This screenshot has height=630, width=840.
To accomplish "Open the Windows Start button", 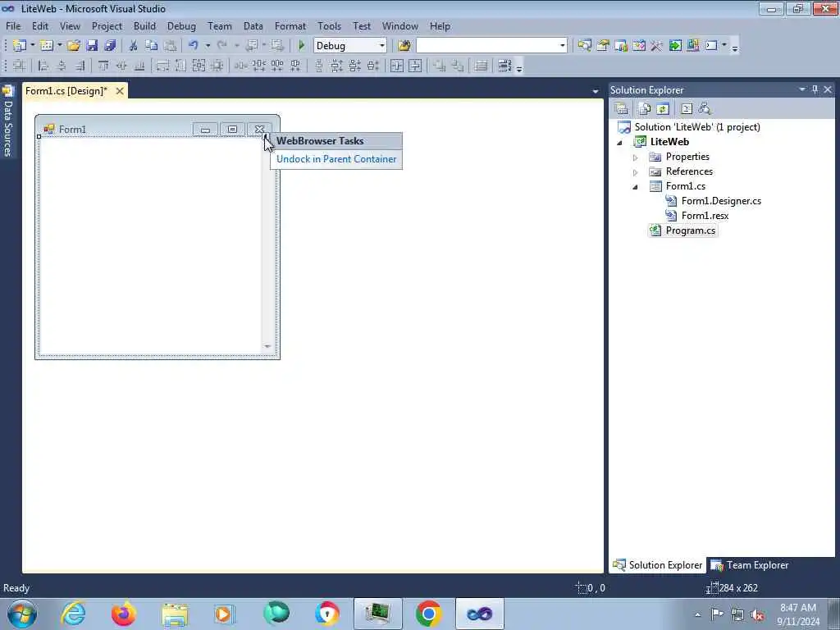I will [21, 614].
